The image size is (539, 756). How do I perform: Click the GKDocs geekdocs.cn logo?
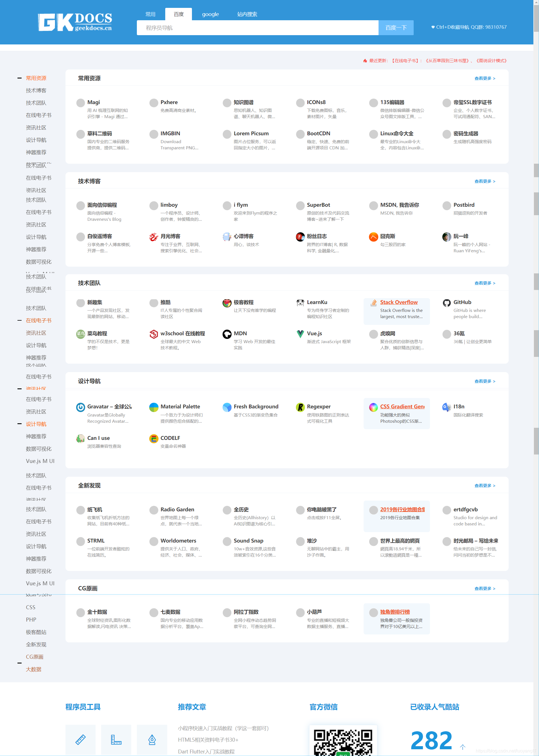pyautogui.click(x=75, y=22)
